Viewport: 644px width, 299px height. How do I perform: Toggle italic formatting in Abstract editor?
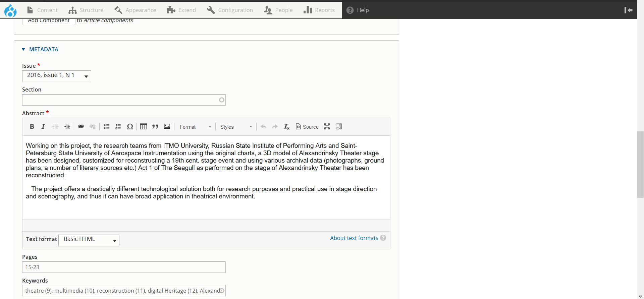43,127
